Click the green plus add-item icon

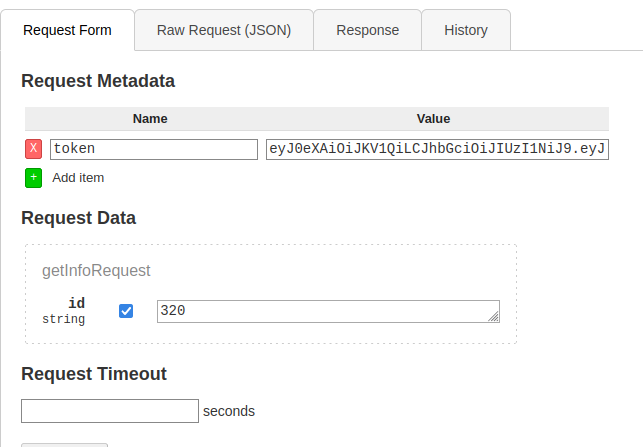pyautogui.click(x=34, y=178)
